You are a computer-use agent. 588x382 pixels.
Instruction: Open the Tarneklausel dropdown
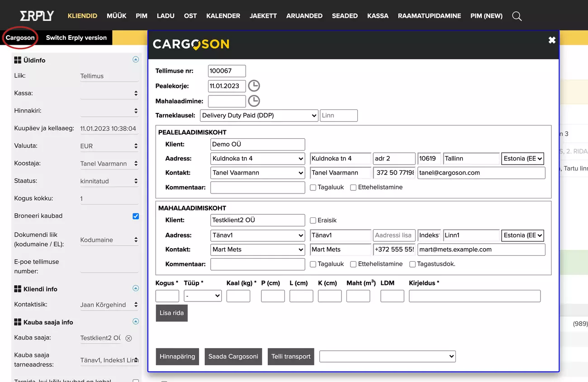259,115
